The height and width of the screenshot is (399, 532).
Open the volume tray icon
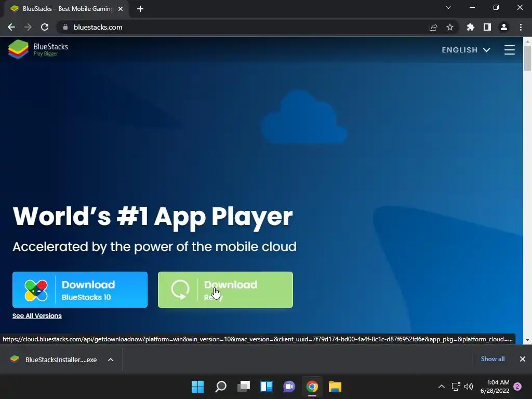469,387
